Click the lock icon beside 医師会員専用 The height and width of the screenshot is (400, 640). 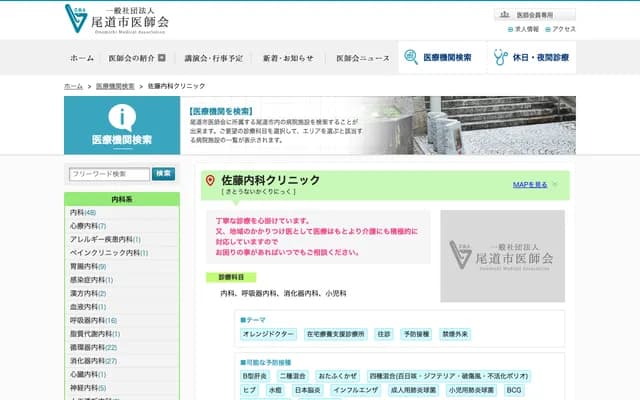pyautogui.click(x=505, y=15)
